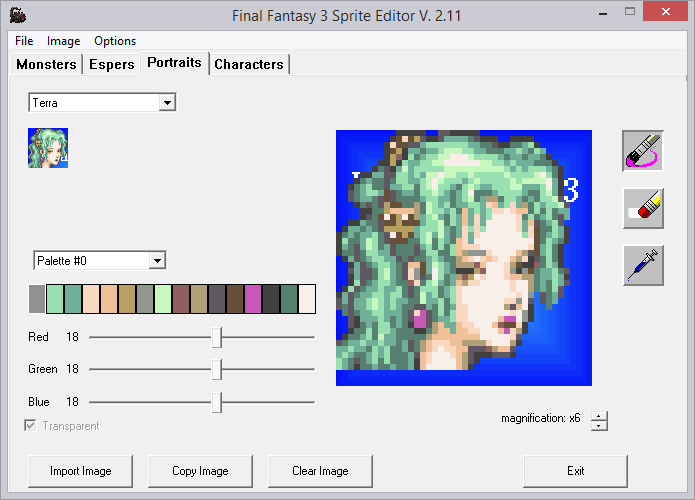Expand the Terra character dropdown

coord(167,103)
